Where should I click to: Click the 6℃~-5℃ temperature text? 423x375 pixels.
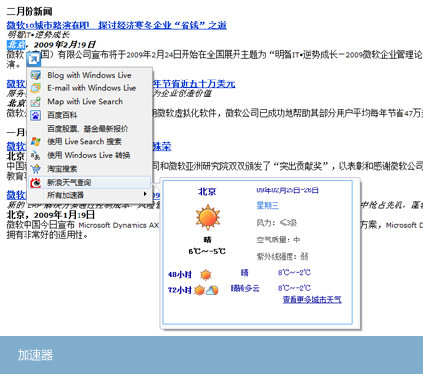tap(207, 251)
